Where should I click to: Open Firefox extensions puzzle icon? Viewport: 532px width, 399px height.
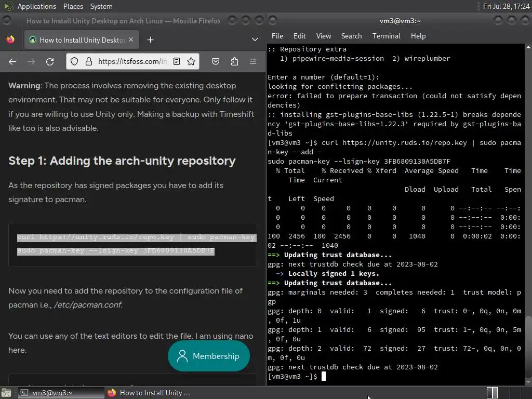coord(234,61)
